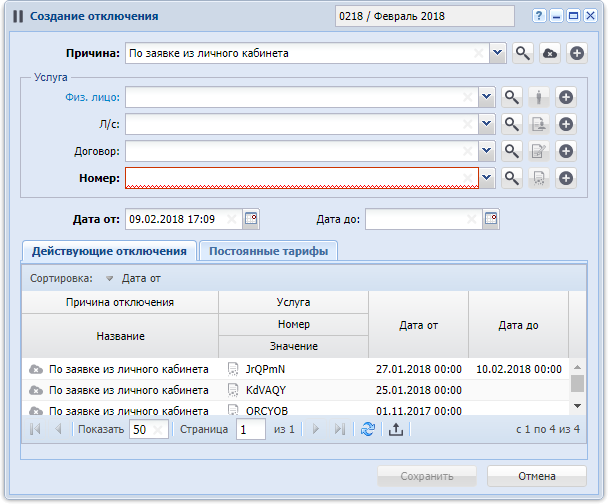The height and width of the screenshot is (504, 608).
Task: Open person card icon in Физ. лицо row
Action: pyautogui.click(x=539, y=97)
